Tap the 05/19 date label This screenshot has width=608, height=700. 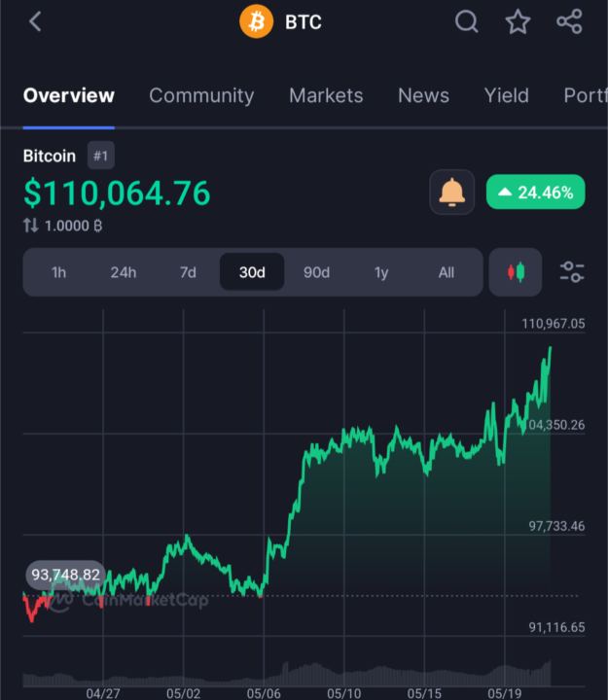(x=504, y=693)
